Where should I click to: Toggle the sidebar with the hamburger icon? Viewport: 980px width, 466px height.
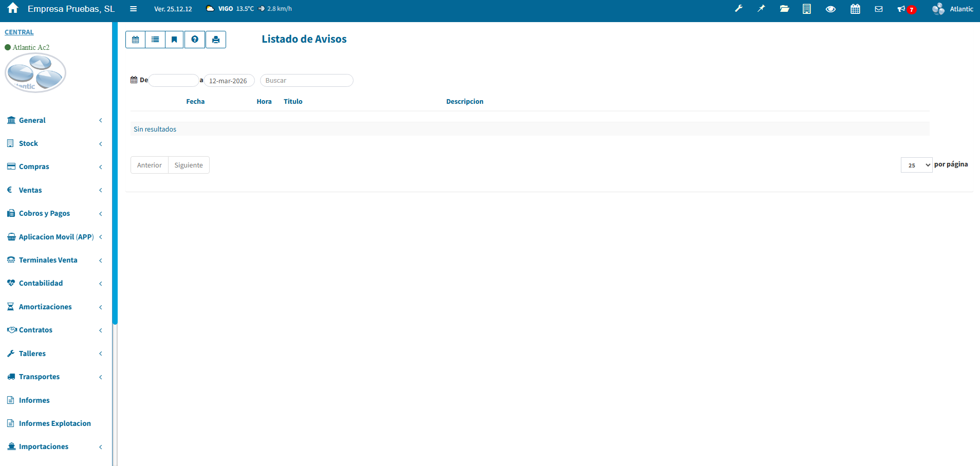click(133, 9)
